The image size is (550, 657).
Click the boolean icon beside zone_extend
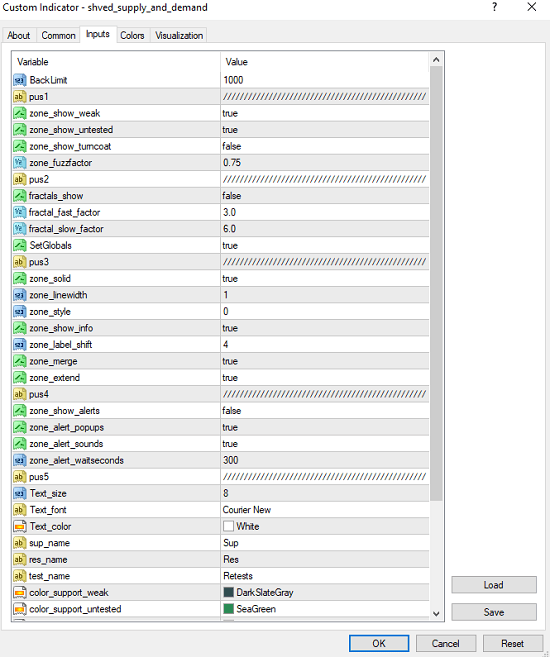19,378
